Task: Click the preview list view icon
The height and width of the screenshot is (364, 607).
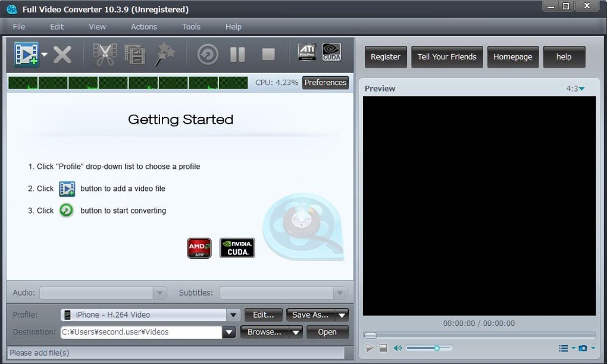Action: pos(563,348)
